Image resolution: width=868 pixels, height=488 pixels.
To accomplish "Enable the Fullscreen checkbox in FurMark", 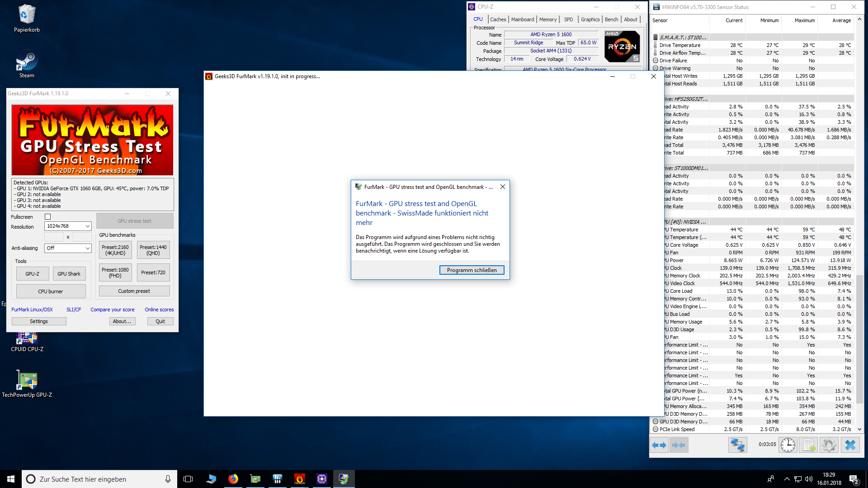I will 48,217.
